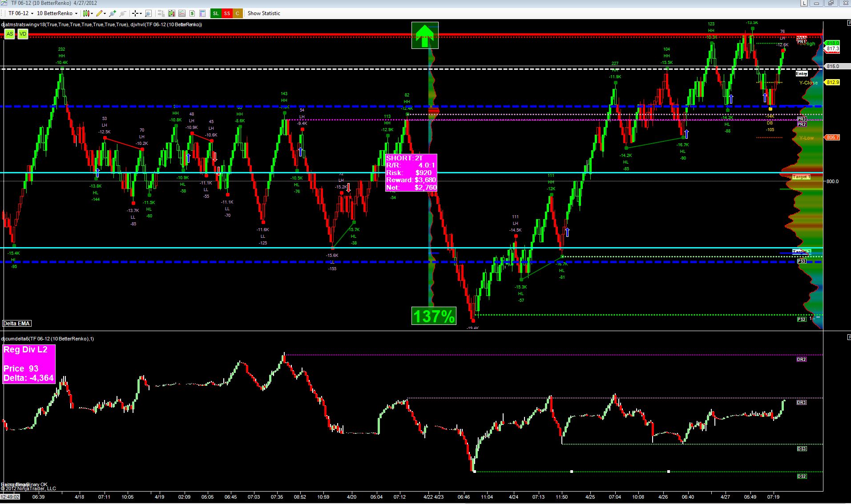Click the green SL toolbar button
Screen dimensions: 851x504
point(216,13)
